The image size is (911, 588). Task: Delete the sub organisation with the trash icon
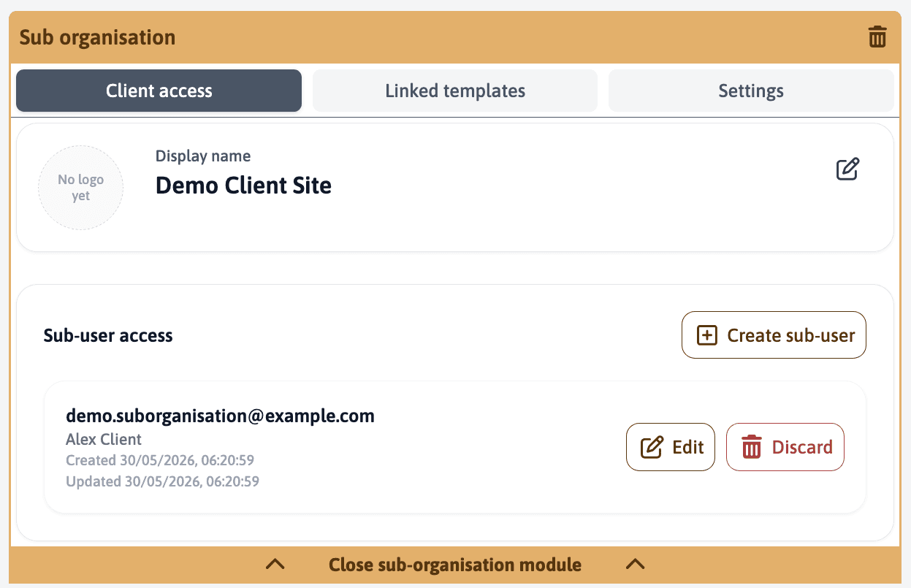[x=877, y=37]
